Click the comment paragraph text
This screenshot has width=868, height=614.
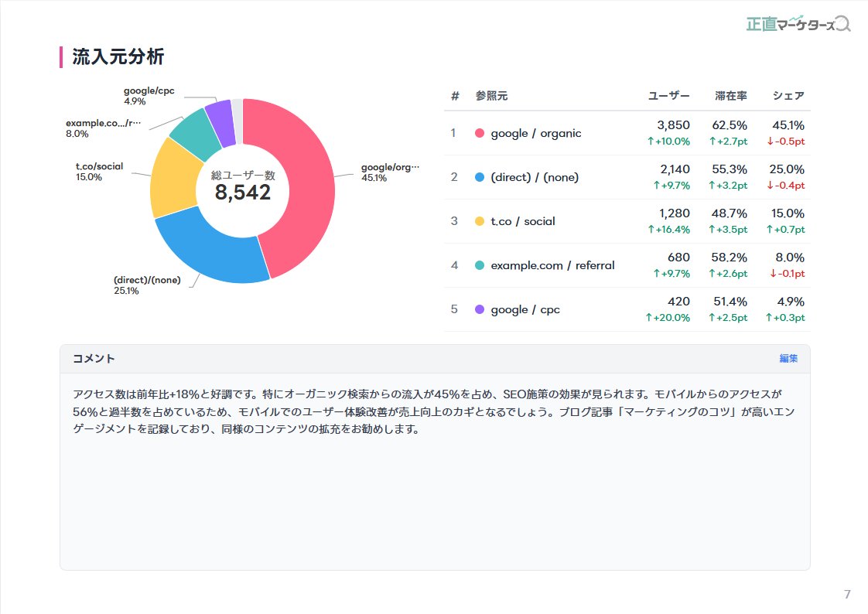tap(433, 411)
